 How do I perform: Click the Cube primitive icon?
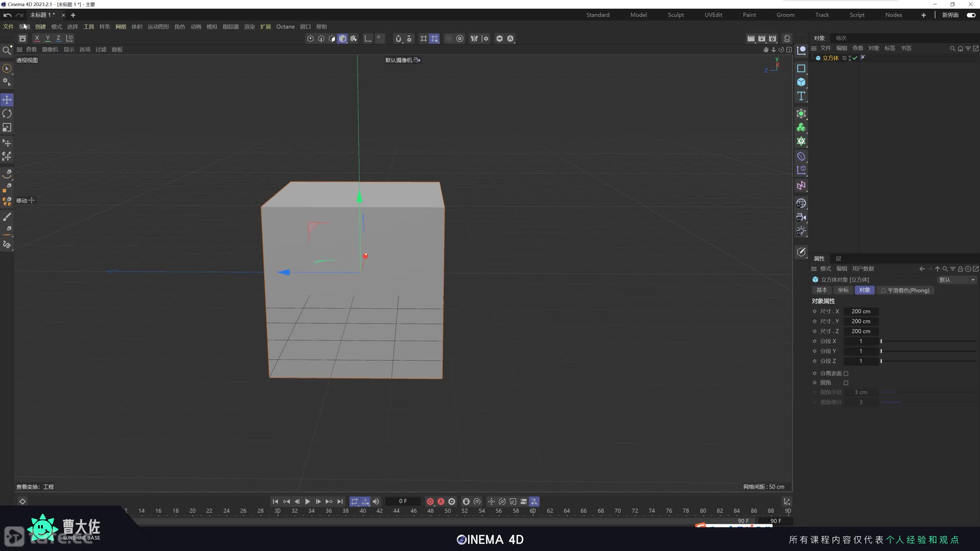pos(801,82)
